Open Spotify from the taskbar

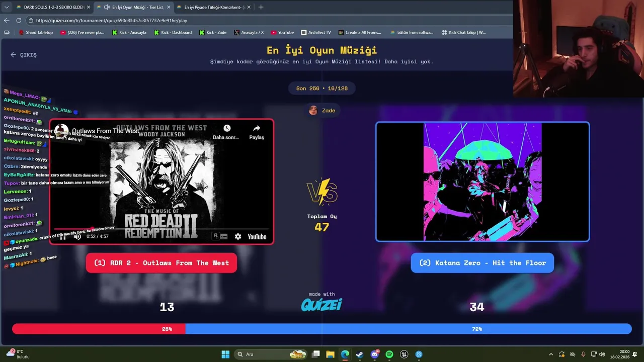(389, 354)
